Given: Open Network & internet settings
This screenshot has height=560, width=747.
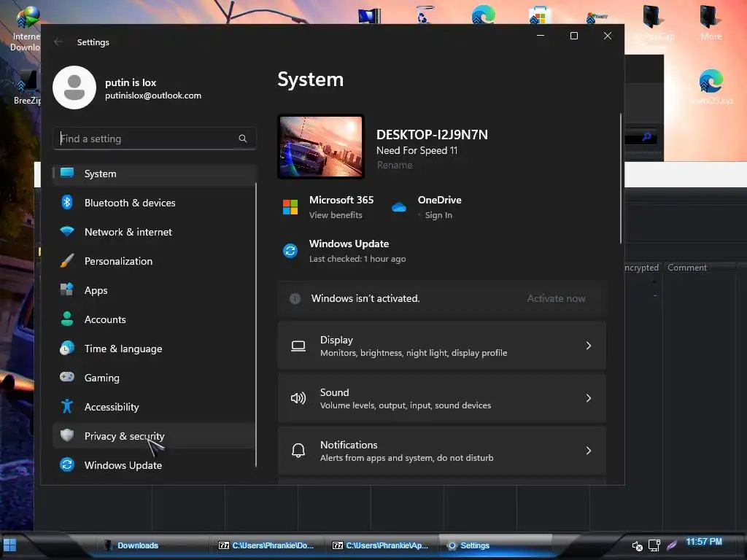Looking at the screenshot, I should pyautogui.click(x=155, y=232).
